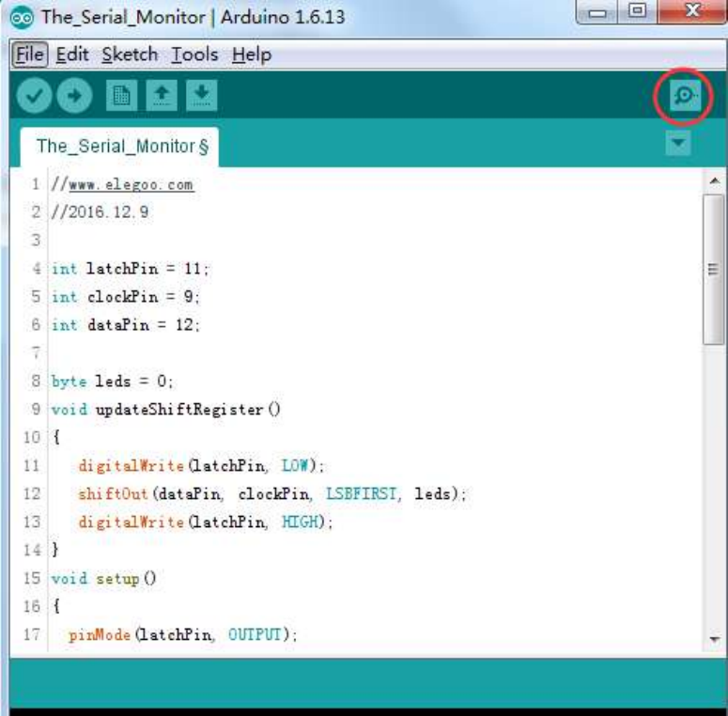Open the Serial Monitor magnifier icon
This screenshot has height=716, width=728.
point(685,96)
